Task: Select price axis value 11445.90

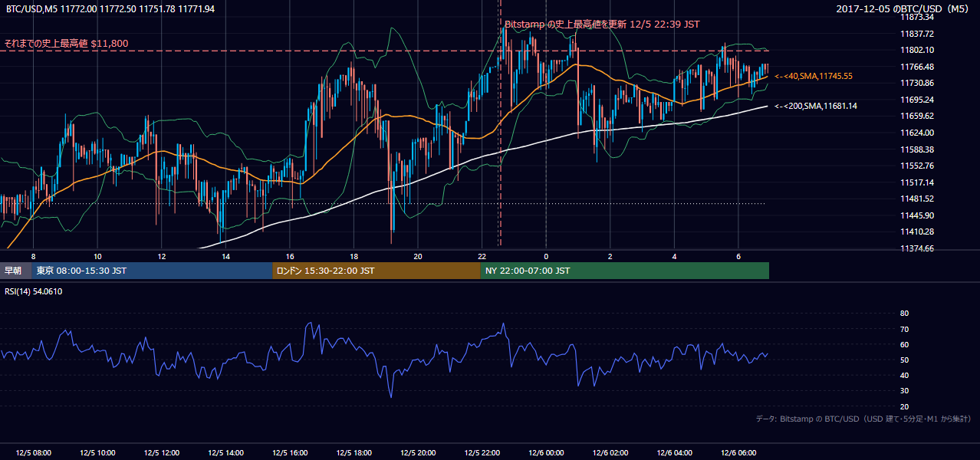Action: coord(916,215)
